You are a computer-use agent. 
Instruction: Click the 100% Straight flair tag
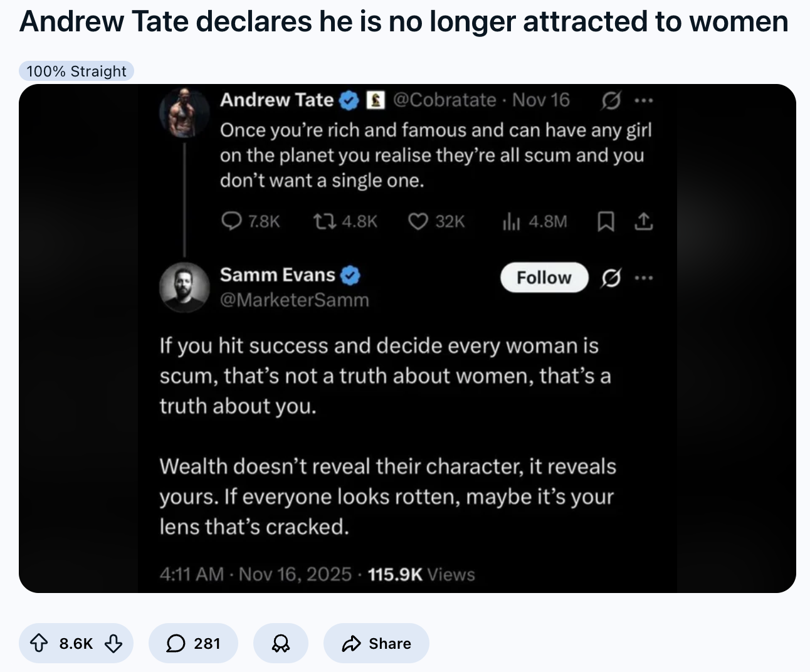[76, 71]
